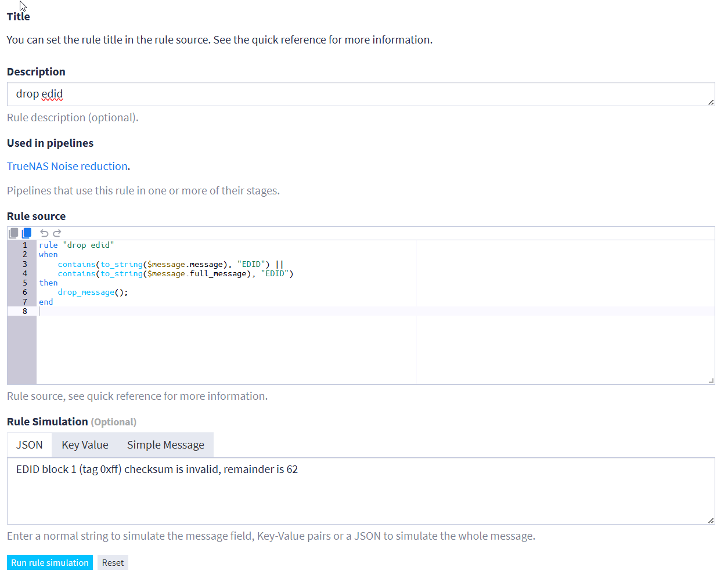This screenshot has height=578, width=728.
Task: Select the Key Value simulation tab
Action: (x=85, y=445)
